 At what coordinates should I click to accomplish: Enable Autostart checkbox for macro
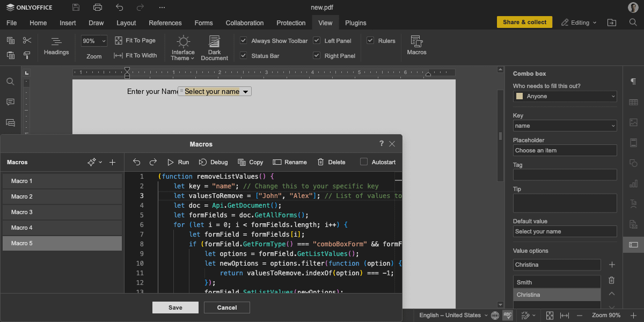(364, 162)
